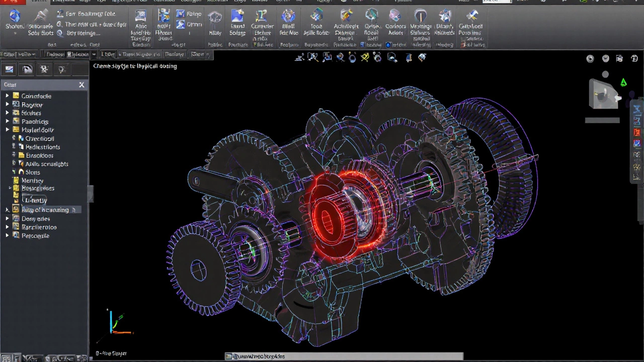Click the circular icon at viewport top-right
Viewport: 644px width, 362px height.
590,59
